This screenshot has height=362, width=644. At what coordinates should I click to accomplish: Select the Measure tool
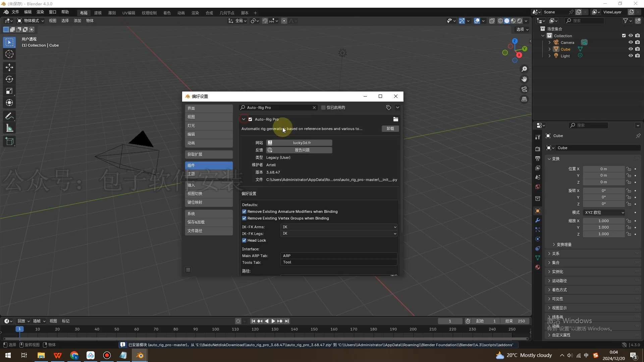point(9,128)
